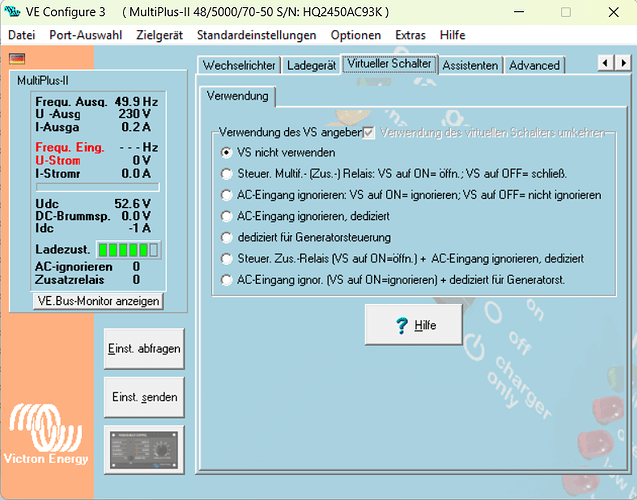Select the Verwendung sub-tab
Screen dimensions: 637x500
pos(238,96)
